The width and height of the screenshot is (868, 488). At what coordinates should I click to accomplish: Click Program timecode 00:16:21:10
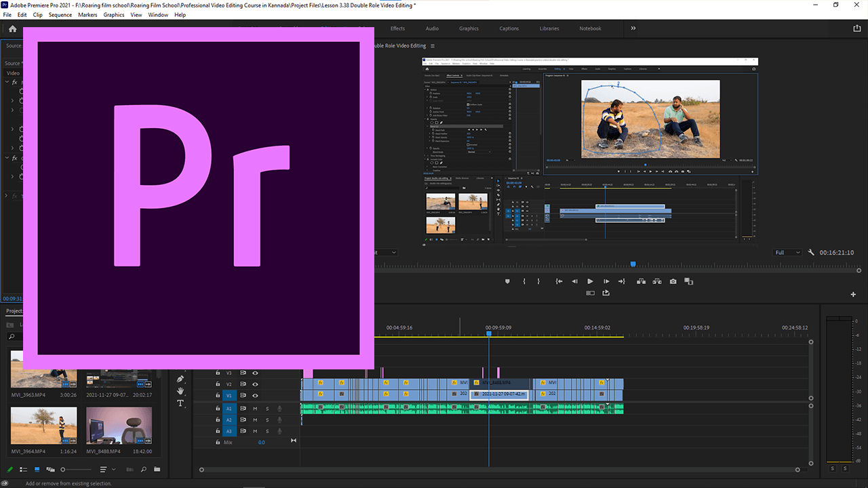point(836,252)
